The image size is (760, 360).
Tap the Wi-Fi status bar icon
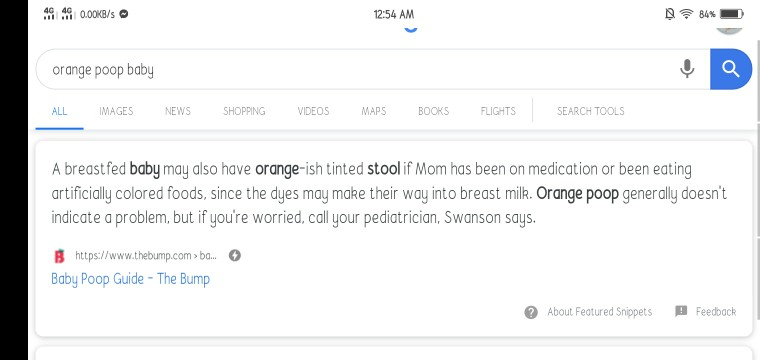pos(686,14)
